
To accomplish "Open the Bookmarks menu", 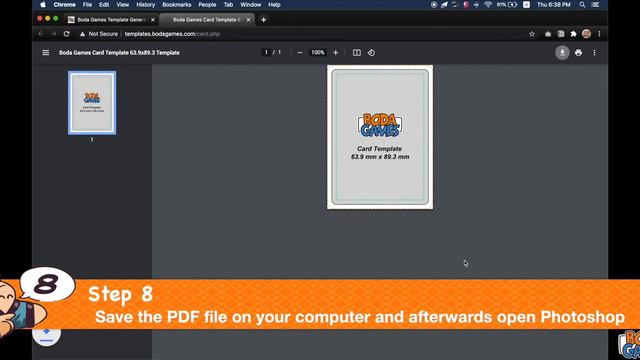I will tap(177, 5).
